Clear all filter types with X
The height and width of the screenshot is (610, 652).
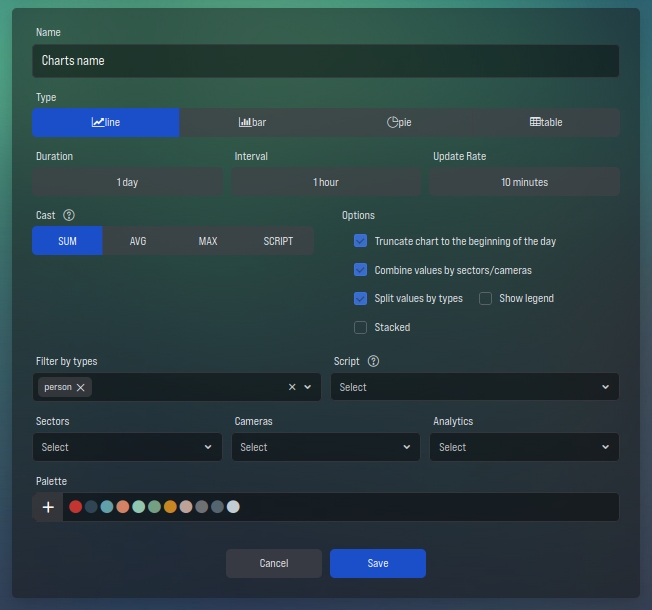pyautogui.click(x=292, y=387)
